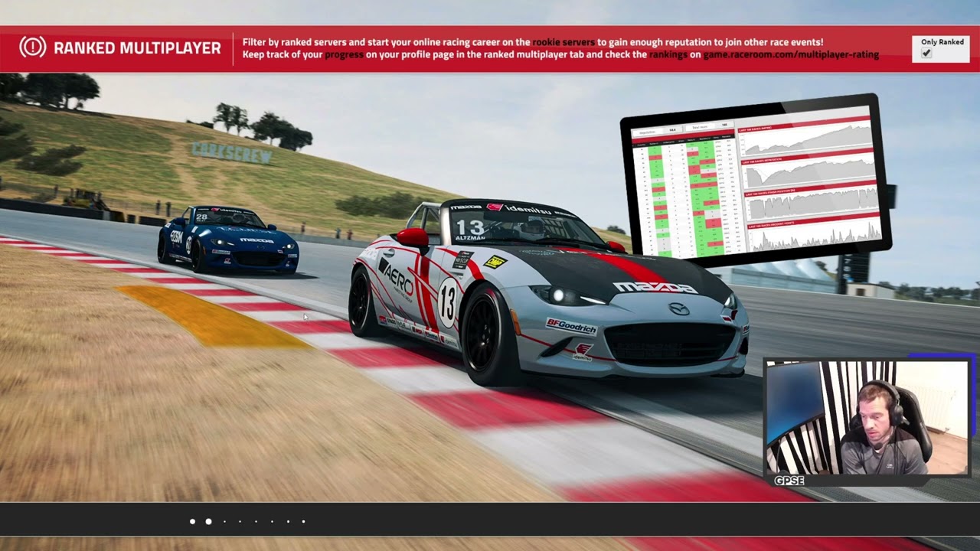Open the rankings link in the banner
The width and height of the screenshot is (980, 551).
click(x=668, y=55)
